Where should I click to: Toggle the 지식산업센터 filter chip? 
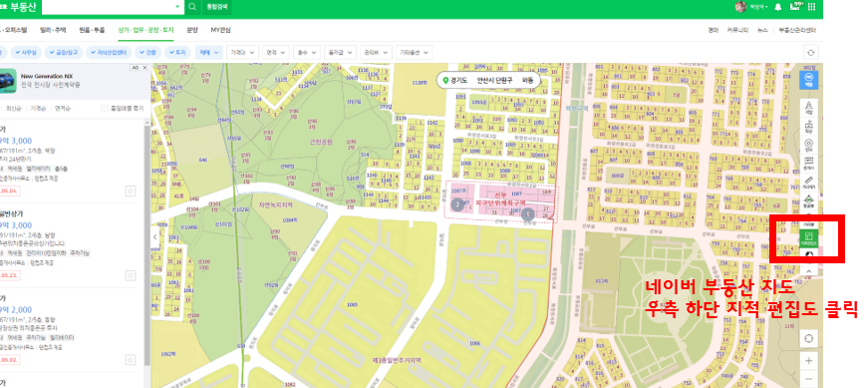click(109, 53)
